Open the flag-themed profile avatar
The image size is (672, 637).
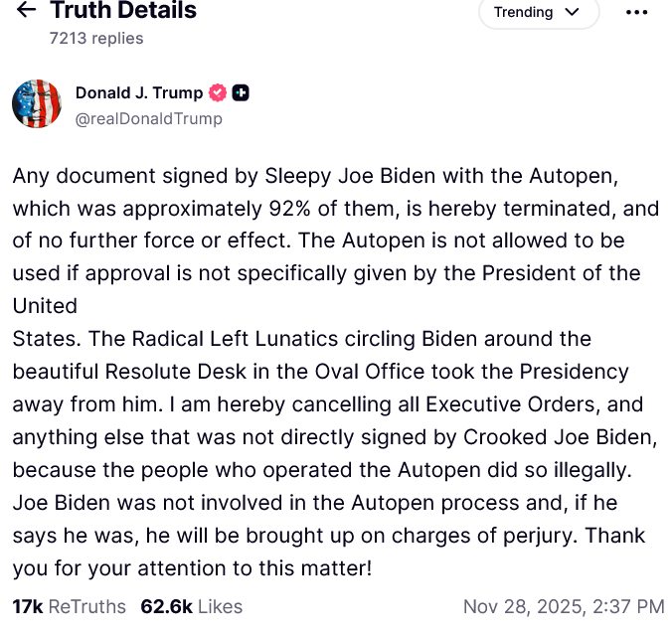click(x=37, y=103)
